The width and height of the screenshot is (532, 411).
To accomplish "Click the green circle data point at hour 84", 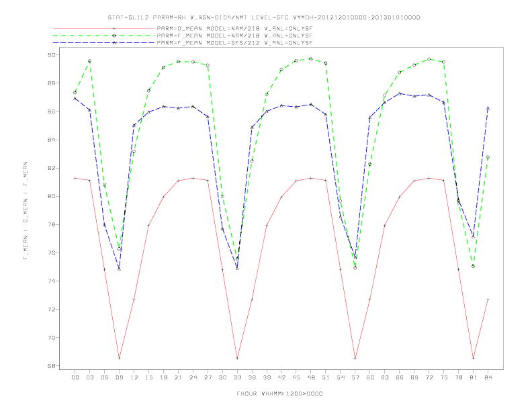I will tap(488, 157).
